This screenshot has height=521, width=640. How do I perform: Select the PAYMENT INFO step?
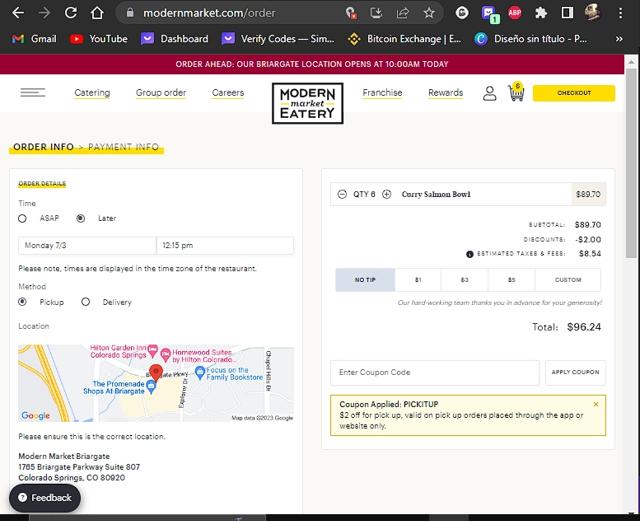coord(123,147)
